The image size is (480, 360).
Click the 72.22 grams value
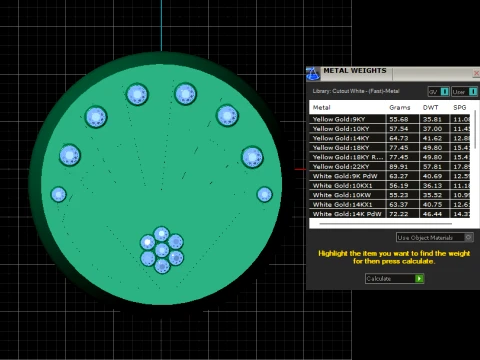[x=399, y=214]
